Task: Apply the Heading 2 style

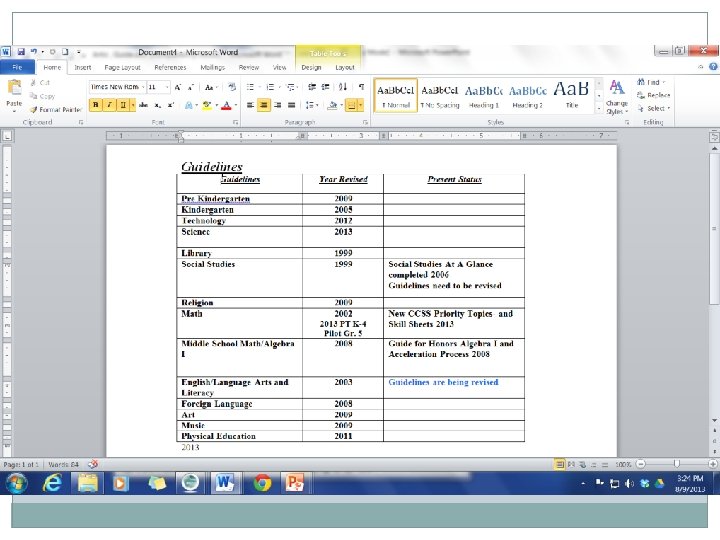Action: tap(528, 96)
